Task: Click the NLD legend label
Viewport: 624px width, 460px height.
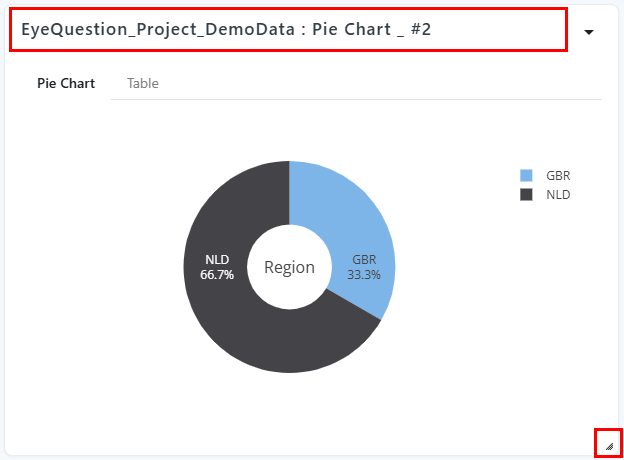Action: coord(558,195)
